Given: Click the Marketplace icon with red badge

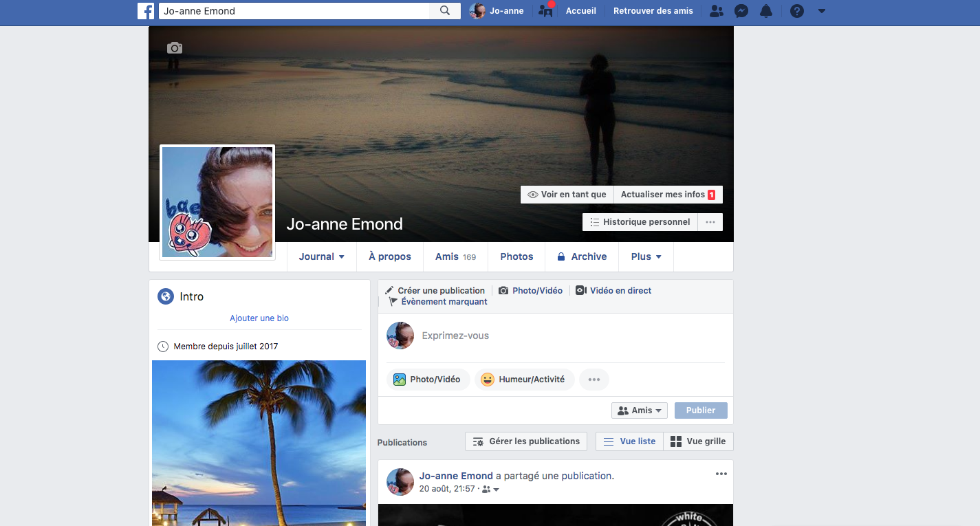Looking at the screenshot, I should (x=546, y=10).
